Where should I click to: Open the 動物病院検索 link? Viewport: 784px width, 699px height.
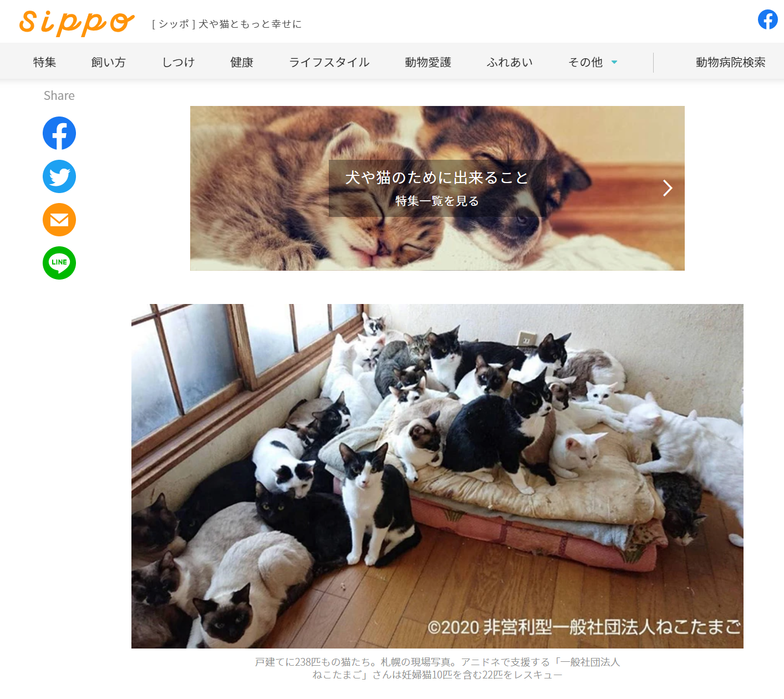731,62
